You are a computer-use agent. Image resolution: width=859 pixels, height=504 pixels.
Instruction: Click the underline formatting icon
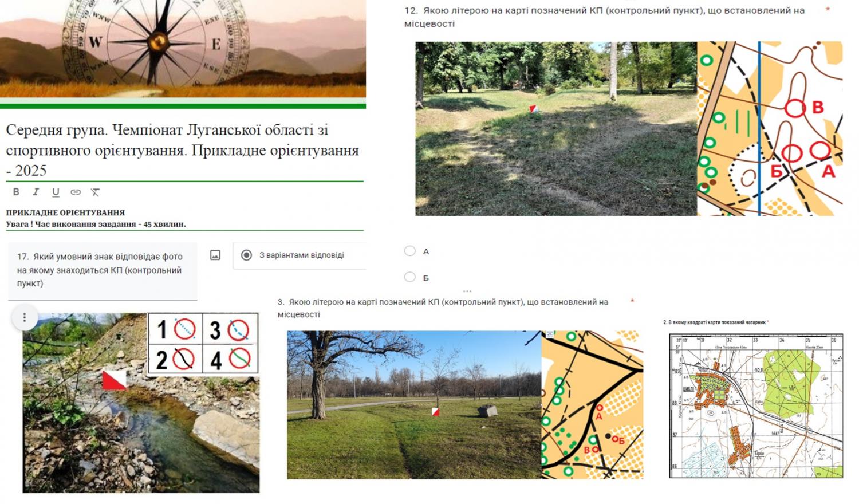(56, 192)
